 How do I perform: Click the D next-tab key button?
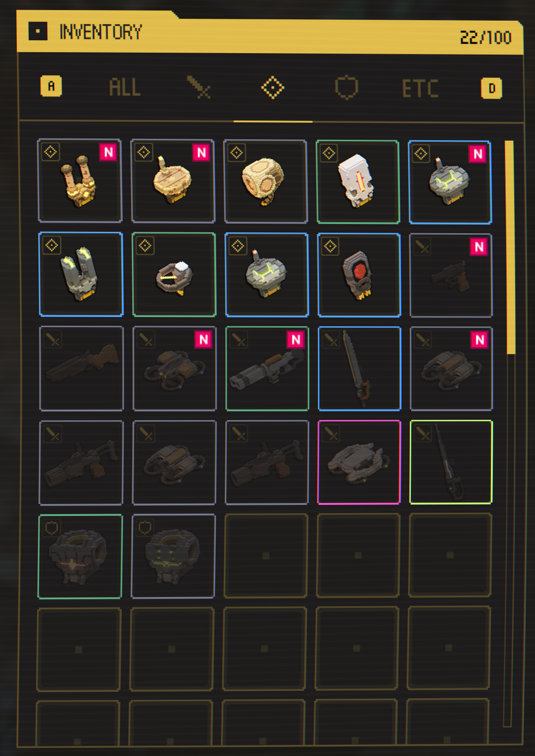coord(491,88)
